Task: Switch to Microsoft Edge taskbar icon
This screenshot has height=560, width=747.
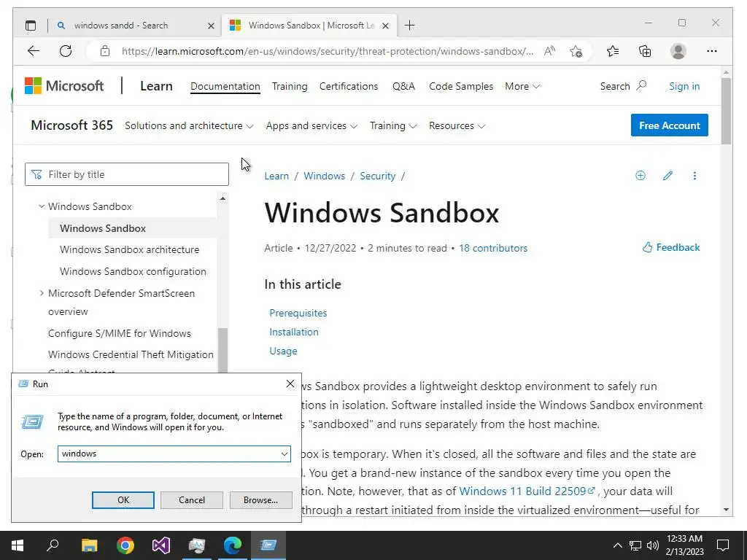Action: [233, 545]
